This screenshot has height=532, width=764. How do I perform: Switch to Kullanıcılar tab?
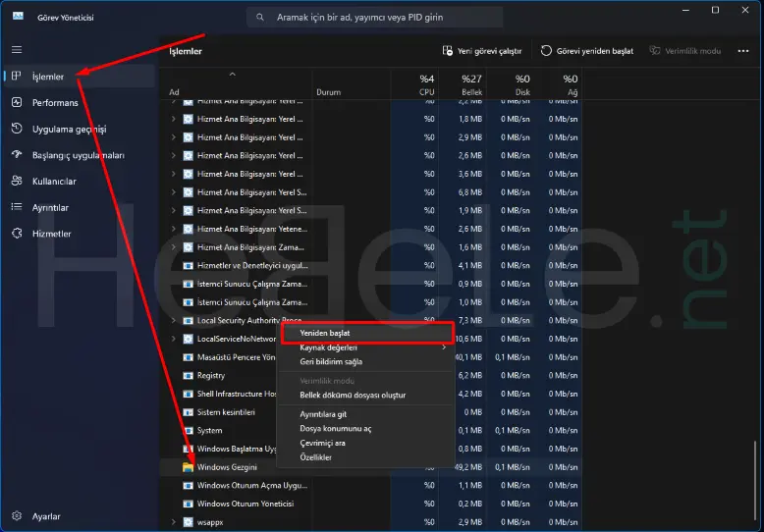[x=79, y=182]
